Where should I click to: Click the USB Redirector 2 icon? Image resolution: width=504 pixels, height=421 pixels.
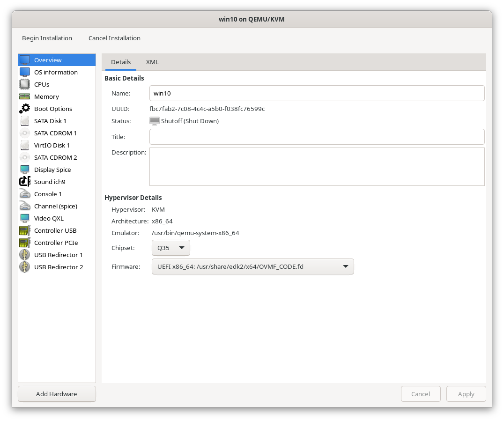25,267
